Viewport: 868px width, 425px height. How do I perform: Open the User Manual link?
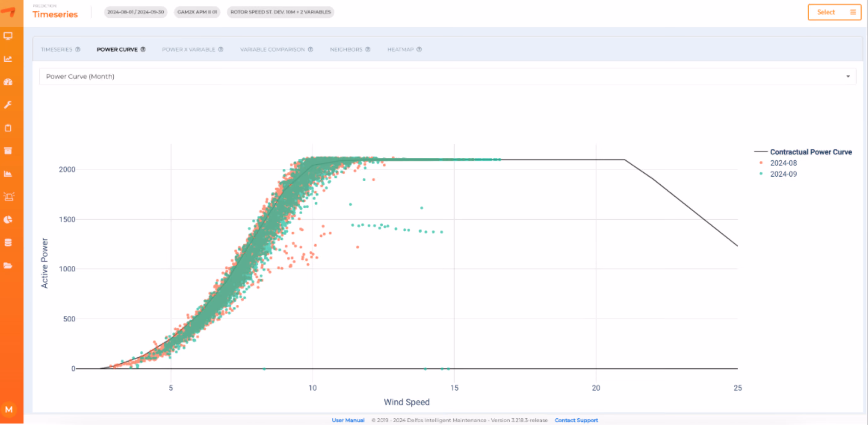348,420
